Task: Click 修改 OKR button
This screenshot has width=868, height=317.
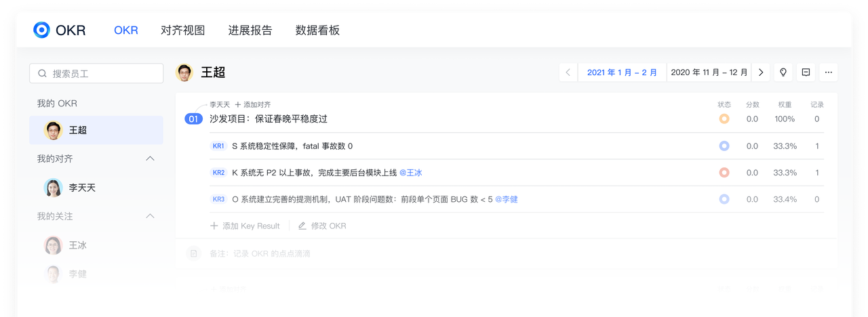Action: pyautogui.click(x=323, y=226)
